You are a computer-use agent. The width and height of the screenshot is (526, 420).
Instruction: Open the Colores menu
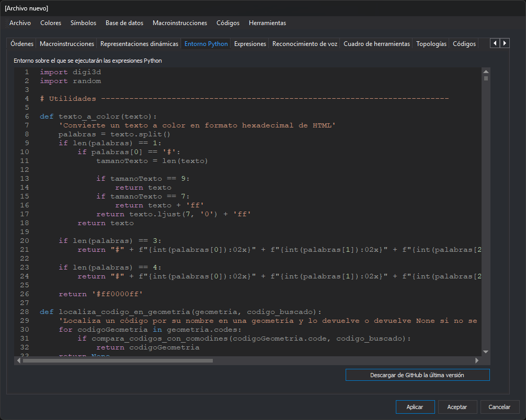pyautogui.click(x=51, y=23)
